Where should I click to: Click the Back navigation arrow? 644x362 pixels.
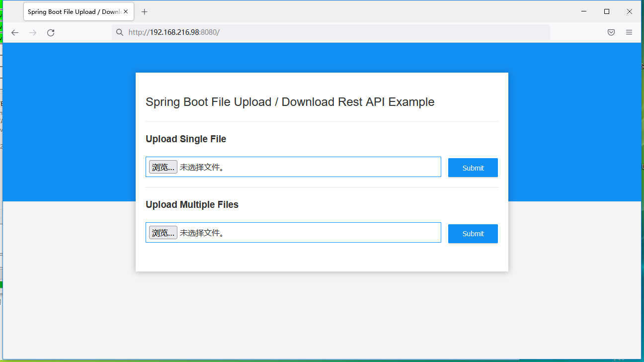pos(14,32)
